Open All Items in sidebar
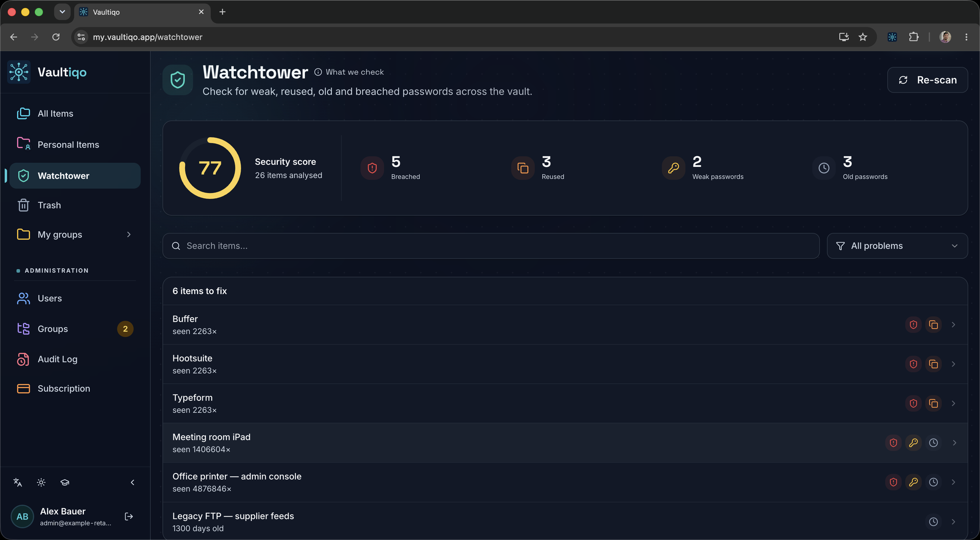Viewport: 980px width, 540px height. [x=75, y=114]
